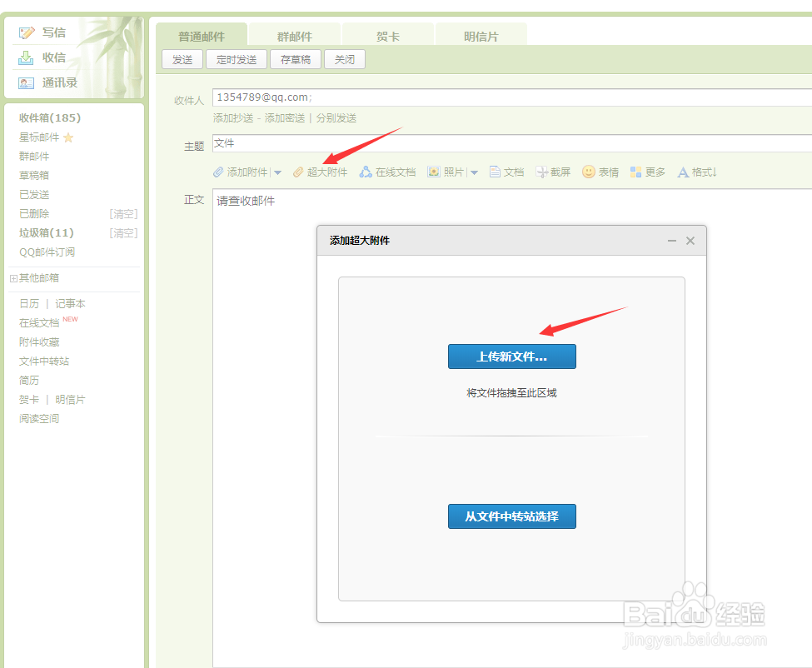This screenshot has width=812, height=668.
Task: Switch to the 群邮件 tab
Action: (293, 35)
